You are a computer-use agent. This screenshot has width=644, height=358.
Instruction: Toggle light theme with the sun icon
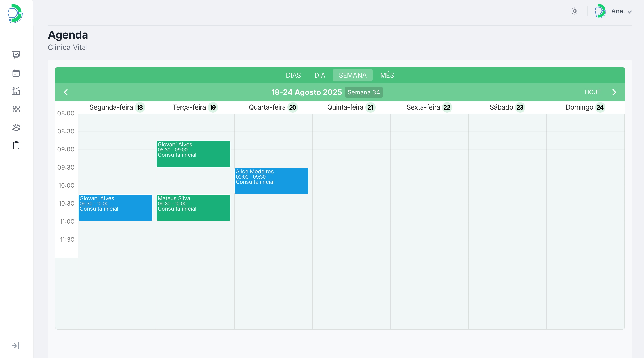pyautogui.click(x=575, y=11)
